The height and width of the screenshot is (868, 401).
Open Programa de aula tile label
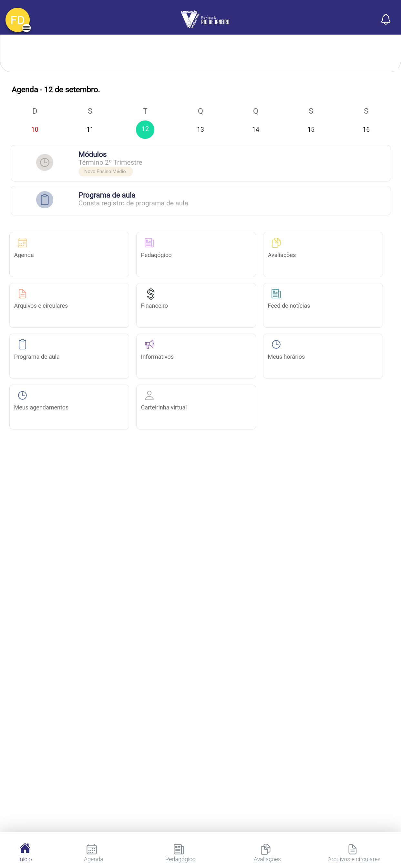coord(37,356)
